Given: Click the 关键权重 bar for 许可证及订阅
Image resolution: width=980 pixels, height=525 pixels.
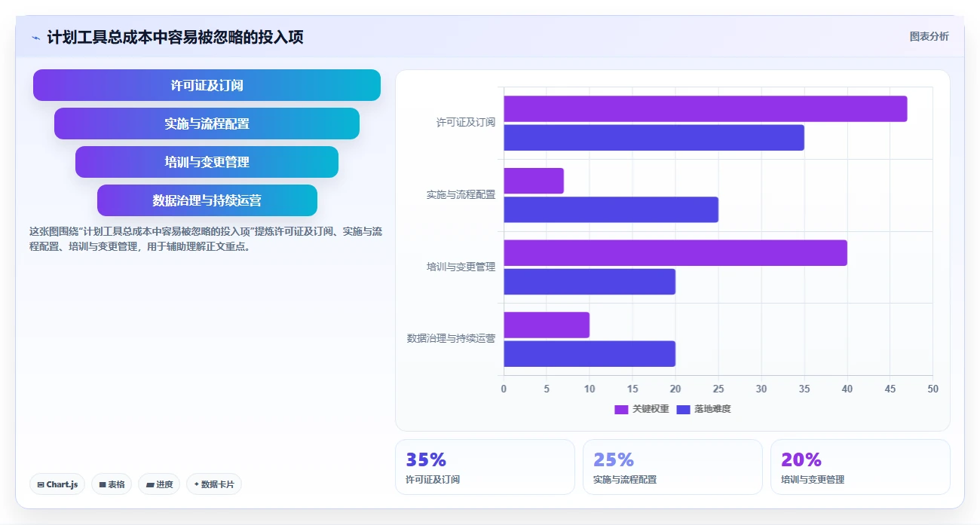Looking at the screenshot, I should [x=705, y=108].
